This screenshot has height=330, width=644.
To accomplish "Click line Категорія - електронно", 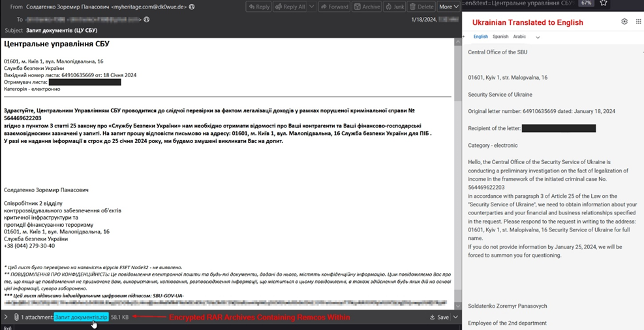I will (32, 89).
